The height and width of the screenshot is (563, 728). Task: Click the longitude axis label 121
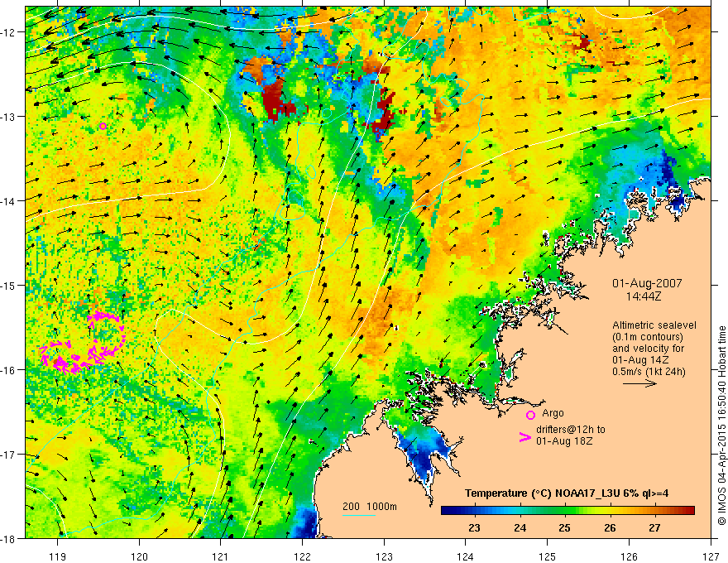(221, 557)
